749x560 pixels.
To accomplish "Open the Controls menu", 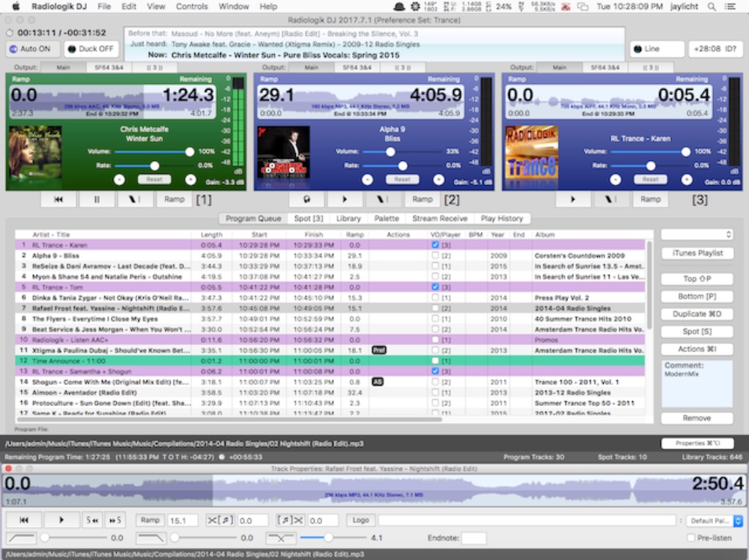I will 192,6.
